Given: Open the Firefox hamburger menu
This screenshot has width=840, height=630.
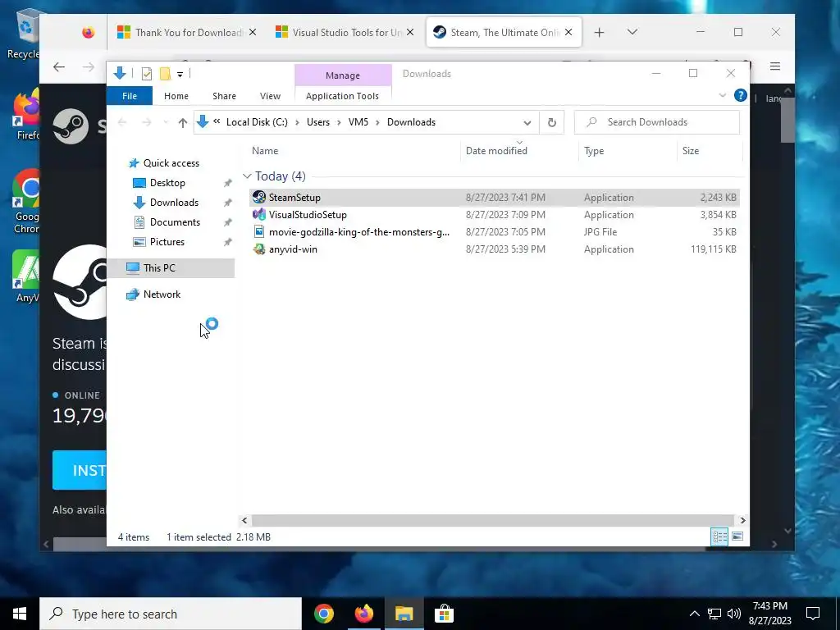Looking at the screenshot, I should (775, 66).
